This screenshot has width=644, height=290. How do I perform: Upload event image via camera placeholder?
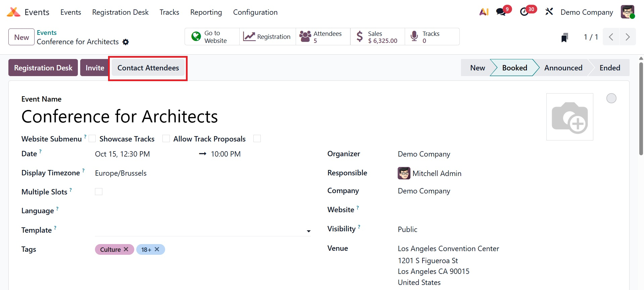[569, 117]
